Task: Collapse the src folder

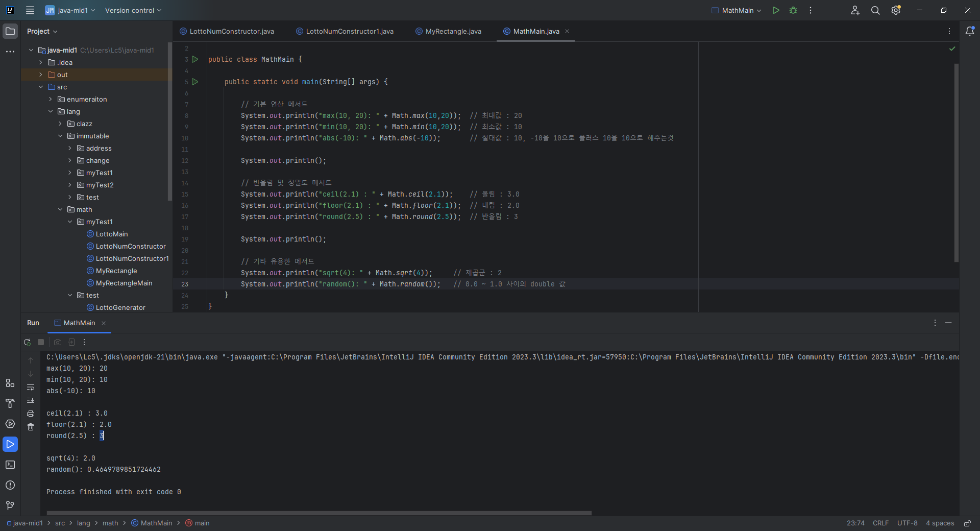Action: click(x=41, y=87)
